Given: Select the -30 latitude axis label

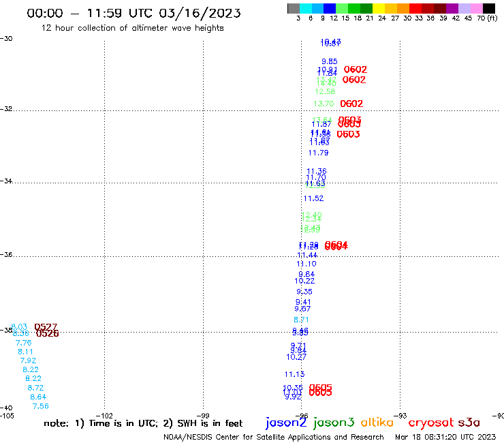Looking at the screenshot, I should (6, 39).
